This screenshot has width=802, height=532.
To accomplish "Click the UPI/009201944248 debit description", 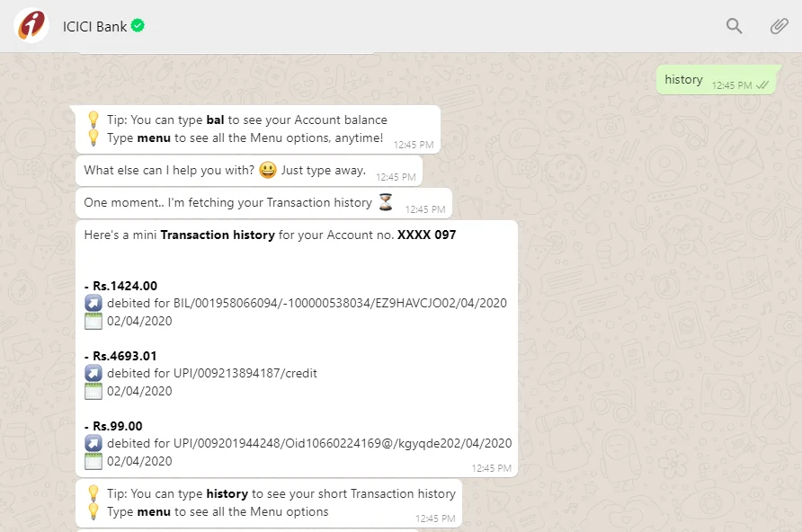I will point(309,444).
